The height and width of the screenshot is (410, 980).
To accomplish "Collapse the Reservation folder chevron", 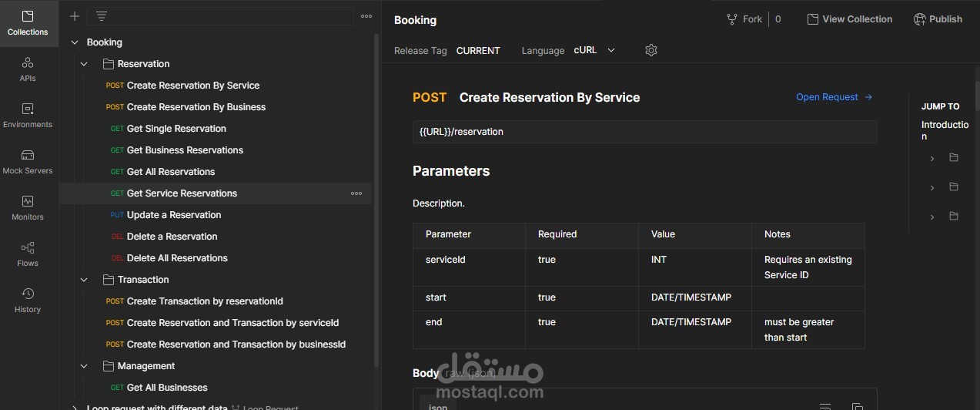I will point(85,64).
